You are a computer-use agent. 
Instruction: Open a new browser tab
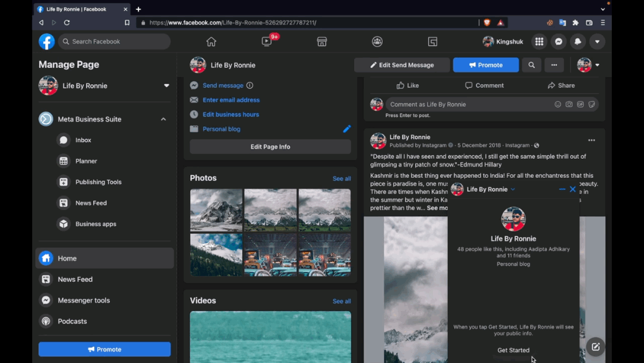[x=138, y=9]
